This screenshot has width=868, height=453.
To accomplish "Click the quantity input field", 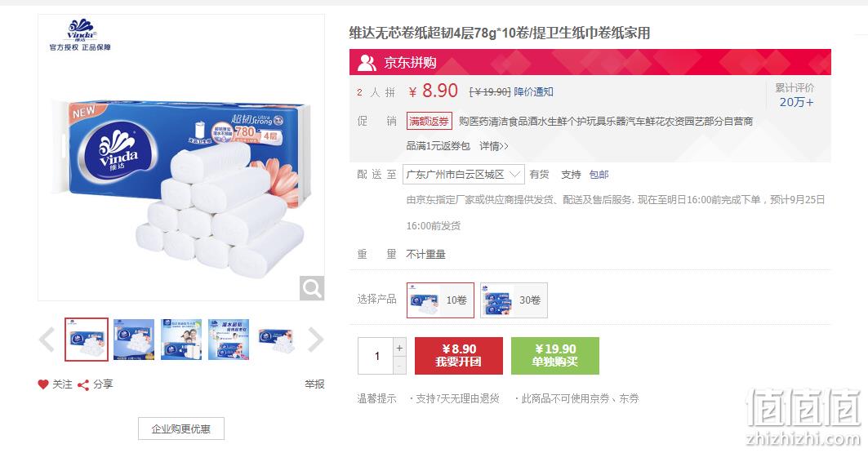I will coord(376,356).
